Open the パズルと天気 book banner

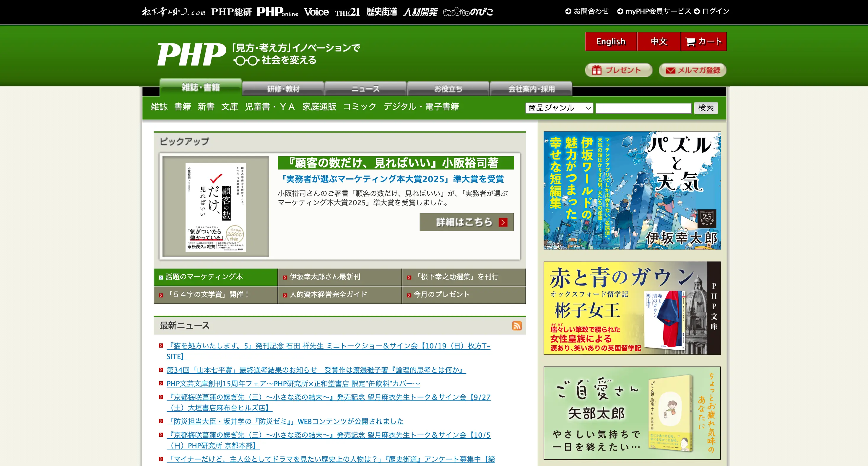coord(632,190)
